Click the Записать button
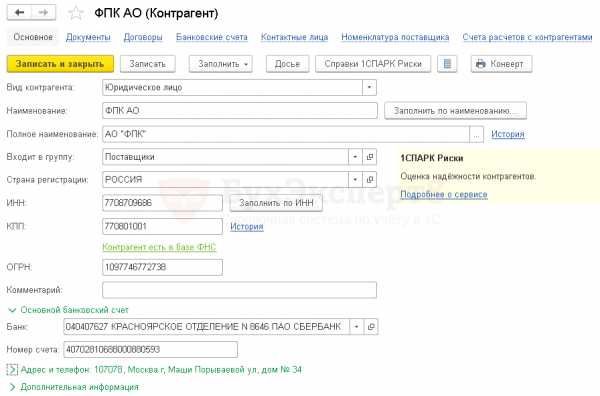 [x=148, y=64]
